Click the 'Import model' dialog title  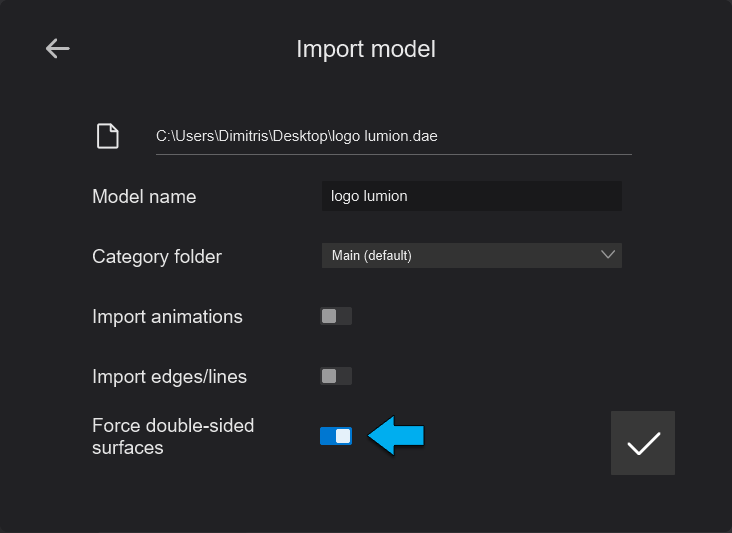pos(366,48)
